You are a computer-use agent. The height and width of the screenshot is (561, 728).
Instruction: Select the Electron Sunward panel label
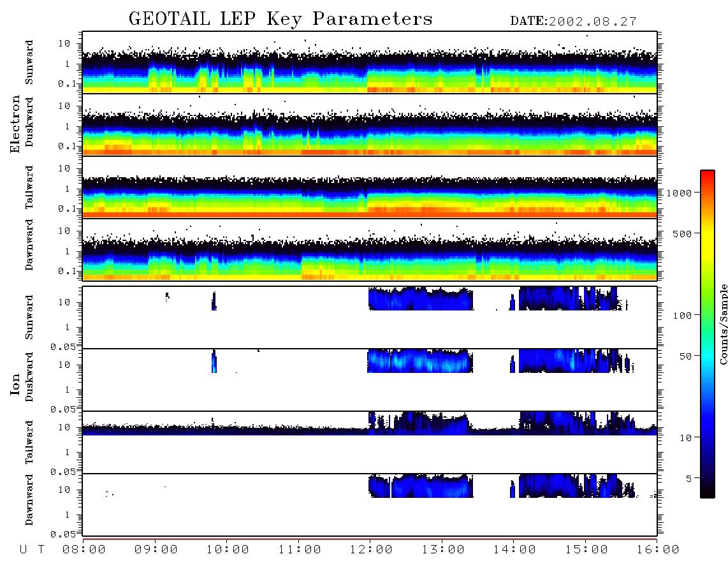tap(29, 62)
